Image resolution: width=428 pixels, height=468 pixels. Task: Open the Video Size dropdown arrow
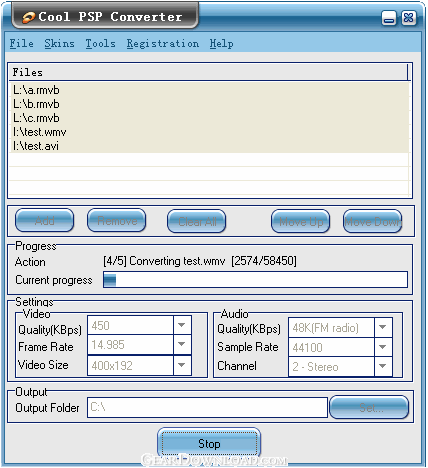(182, 365)
